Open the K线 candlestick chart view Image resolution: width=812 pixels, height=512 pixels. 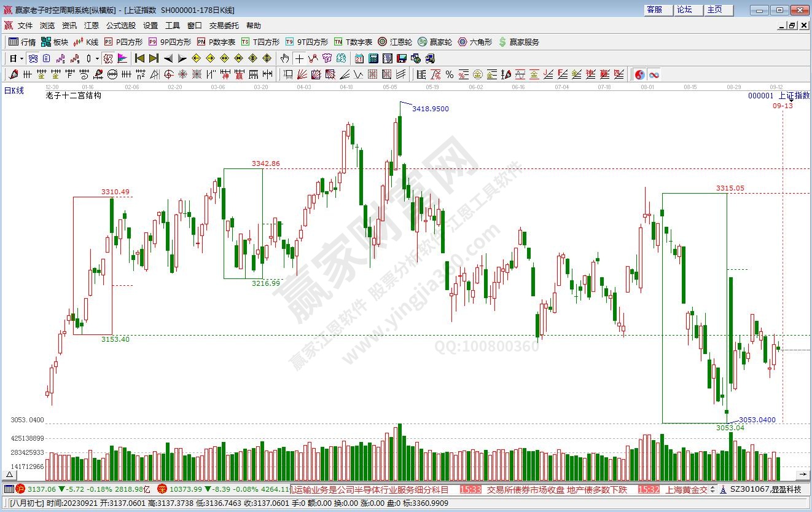(x=86, y=42)
